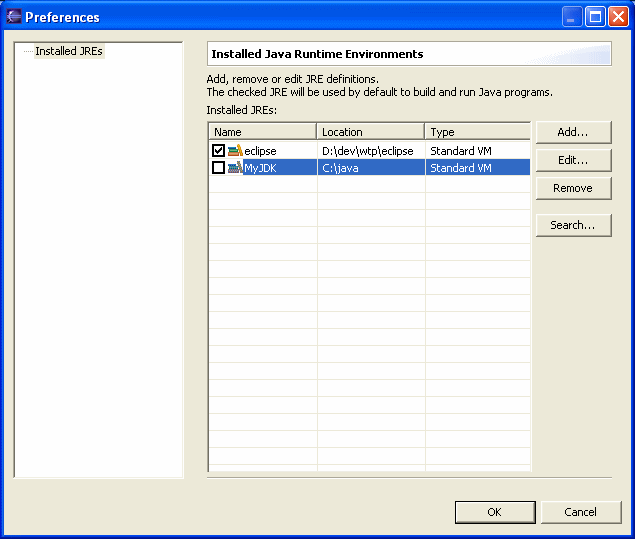Viewport: 635px width, 539px height.
Task: Click the MyJDK JRE library icon
Action: point(235,168)
